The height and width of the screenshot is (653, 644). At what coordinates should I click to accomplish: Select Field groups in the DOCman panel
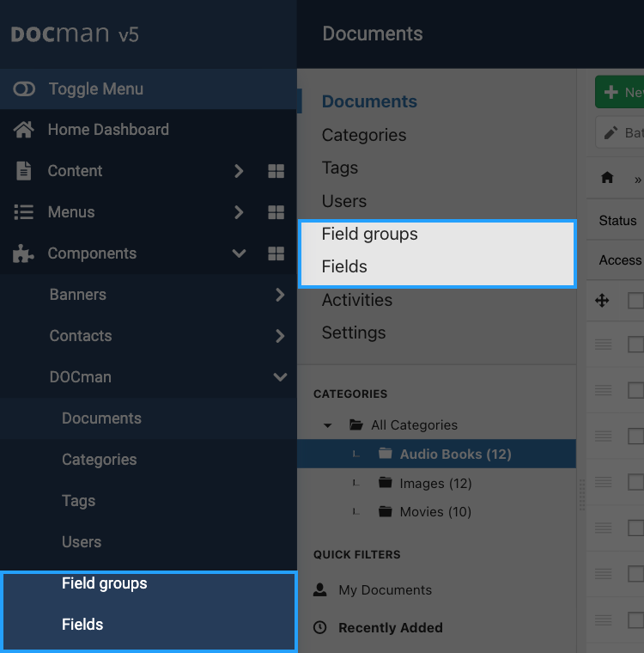click(369, 234)
